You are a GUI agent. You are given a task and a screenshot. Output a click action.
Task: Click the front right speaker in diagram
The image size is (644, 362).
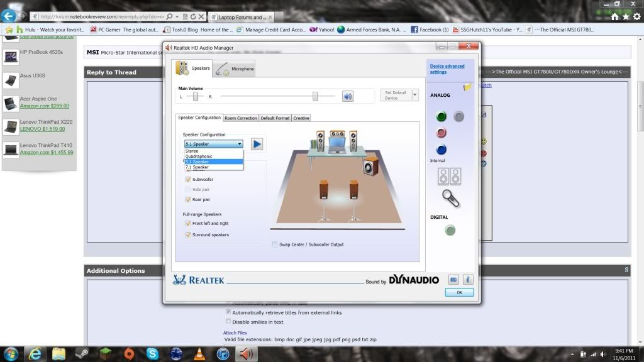tap(353, 141)
